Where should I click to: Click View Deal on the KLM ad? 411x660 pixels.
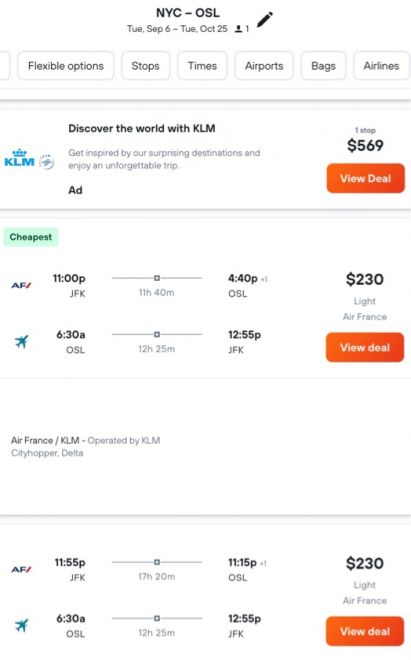pyautogui.click(x=366, y=178)
